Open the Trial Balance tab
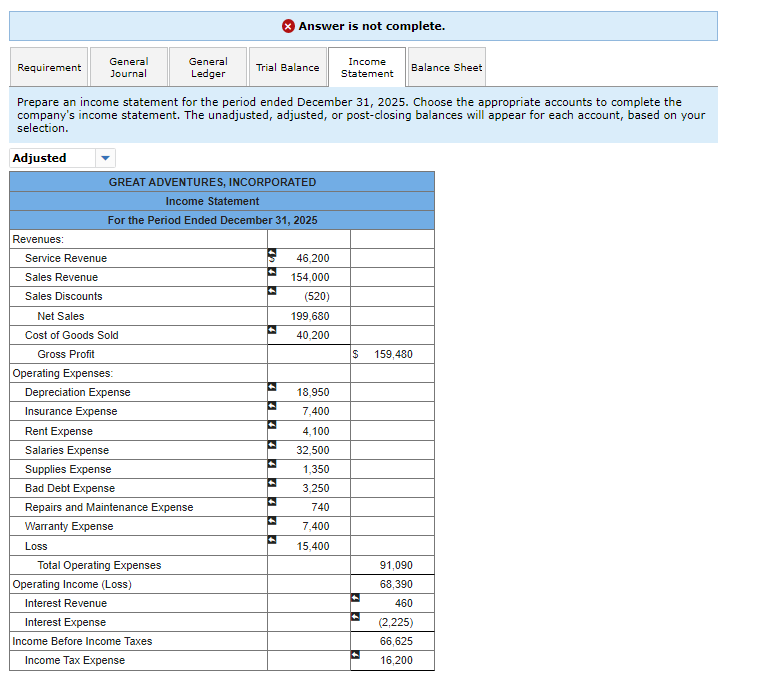This screenshot has width=762, height=675. click(288, 67)
